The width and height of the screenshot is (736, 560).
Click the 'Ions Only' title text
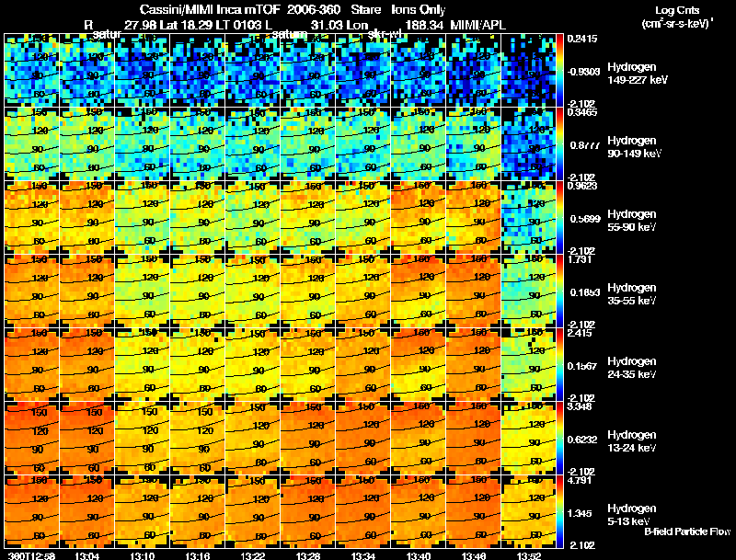click(x=419, y=10)
